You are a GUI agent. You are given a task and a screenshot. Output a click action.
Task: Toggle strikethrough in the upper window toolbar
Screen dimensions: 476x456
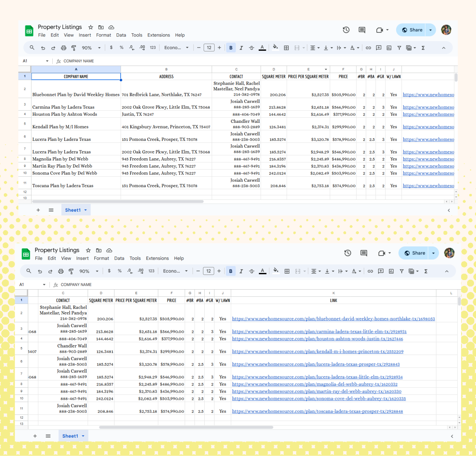point(252,48)
